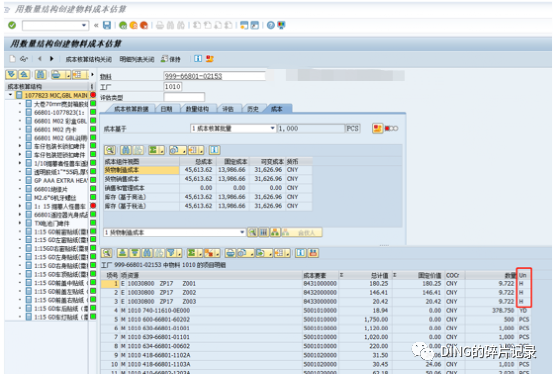The height and width of the screenshot is (377, 554).
Task: Expand the 1/10 tree node
Action: [20, 163]
